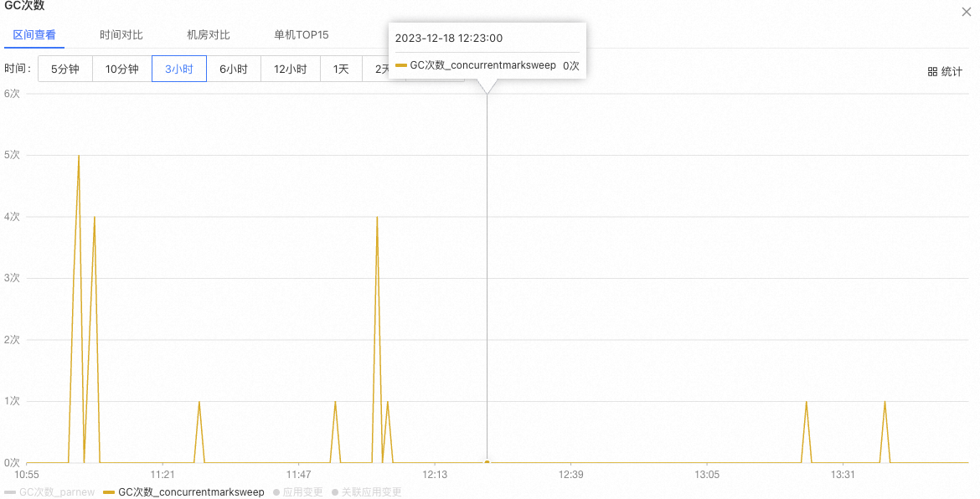Go to the 区间查看 tab
The height and width of the screenshot is (499, 980).
pyautogui.click(x=34, y=35)
